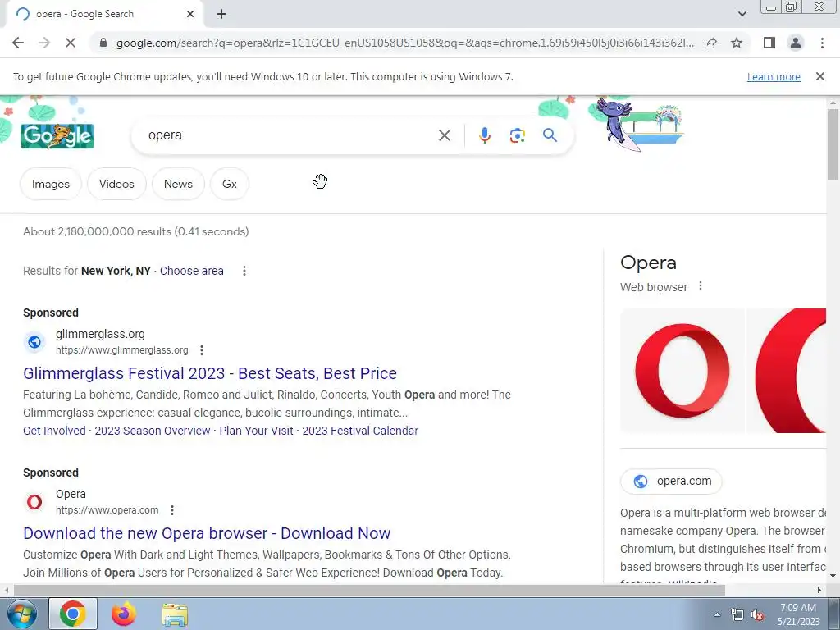840x630 pixels.
Task: Click the Choose area link
Action: [x=191, y=271]
